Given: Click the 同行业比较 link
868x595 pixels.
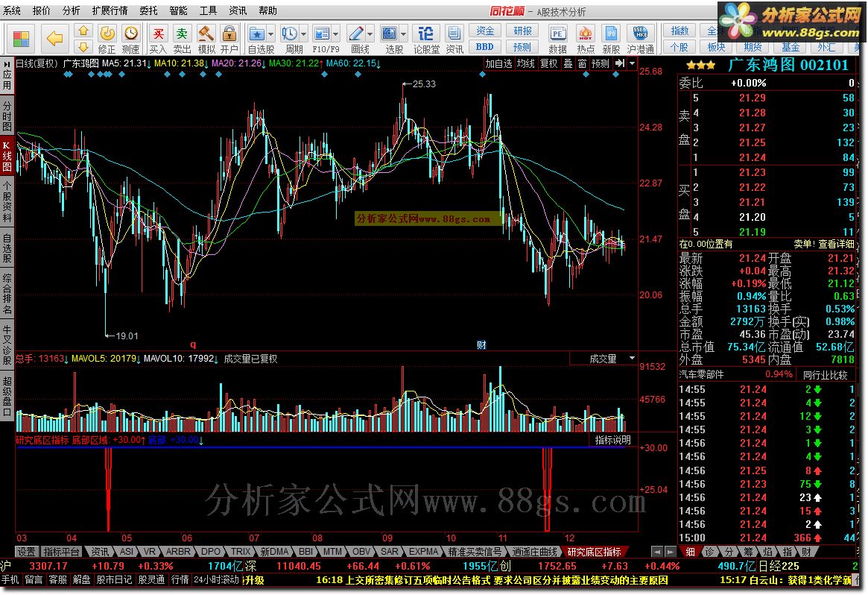Looking at the screenshot, I should [x=826, y=375].
